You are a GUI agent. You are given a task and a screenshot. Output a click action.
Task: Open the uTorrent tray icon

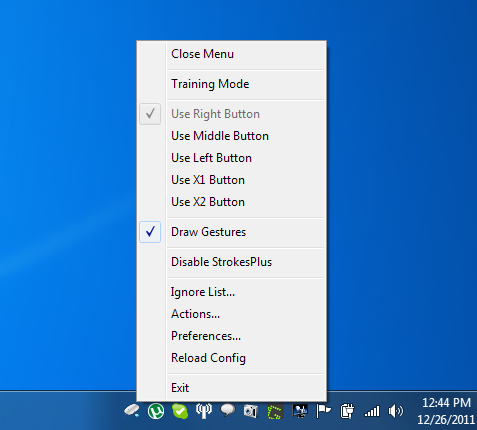pyautogui.click(x=156, y=411)
